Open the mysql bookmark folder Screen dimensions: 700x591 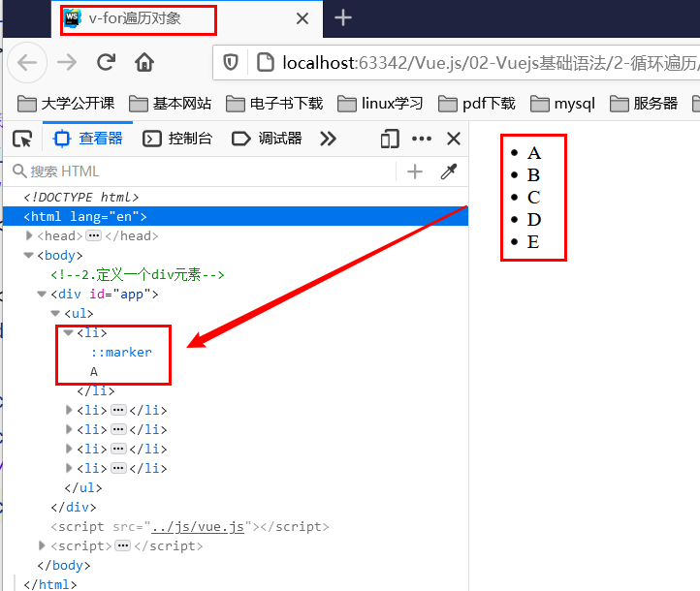(562, 104)
